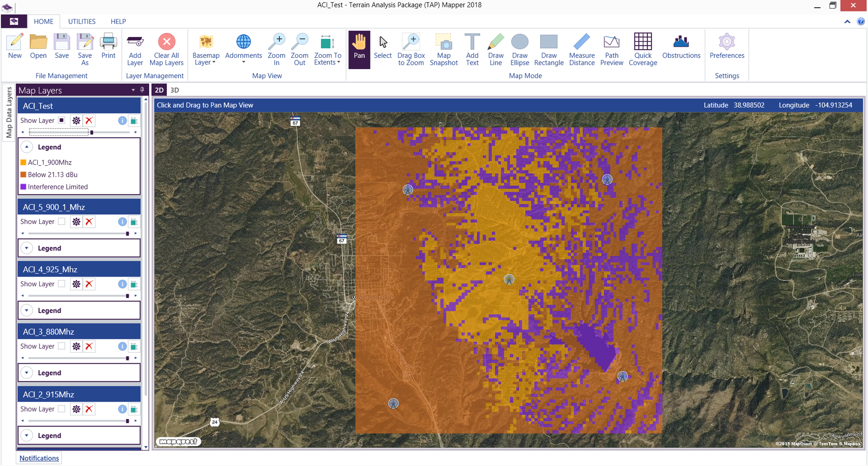Open the Notifications link

39,458
